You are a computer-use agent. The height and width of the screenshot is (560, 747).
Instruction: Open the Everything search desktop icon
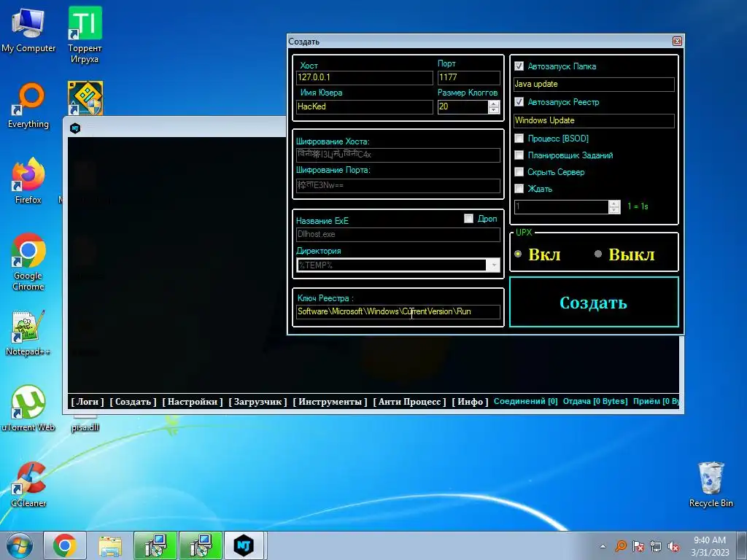tap(28, 106)
